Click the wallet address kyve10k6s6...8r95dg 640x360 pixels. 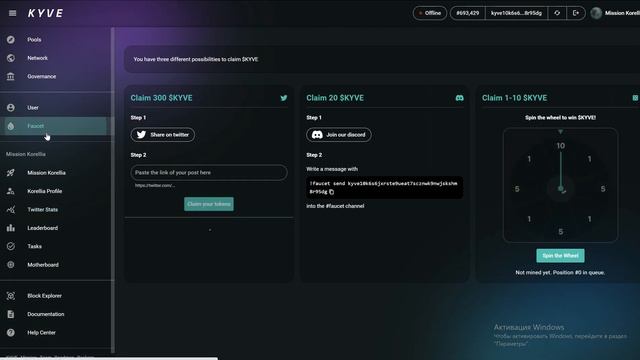516,13
